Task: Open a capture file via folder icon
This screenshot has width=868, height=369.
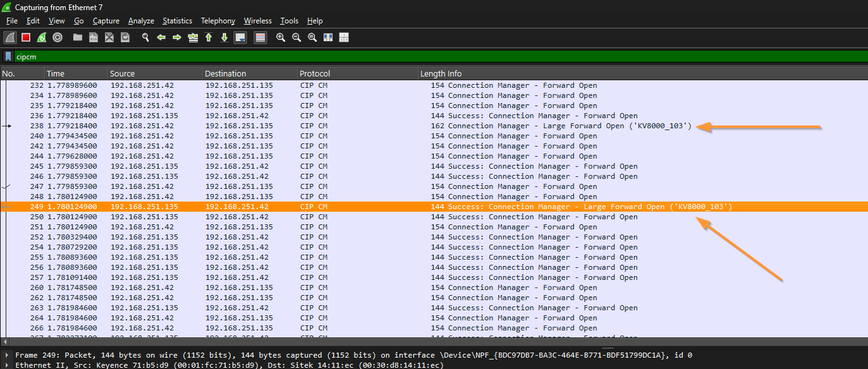Action: (78, 37)
